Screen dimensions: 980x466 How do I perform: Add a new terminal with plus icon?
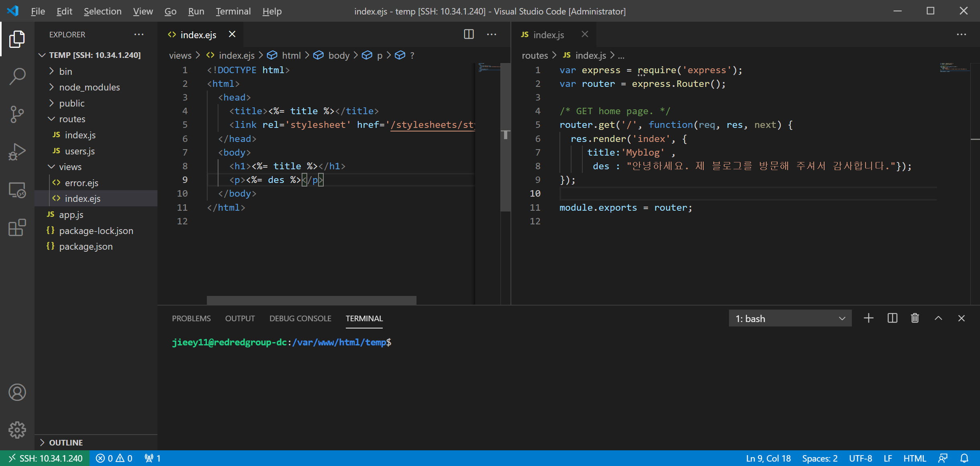tap(868, 318)
